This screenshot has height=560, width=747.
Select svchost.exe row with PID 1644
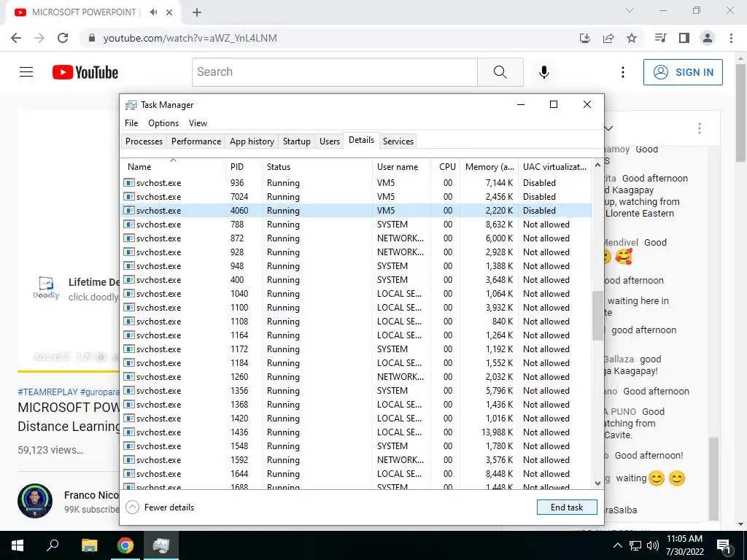click(356, 474)
